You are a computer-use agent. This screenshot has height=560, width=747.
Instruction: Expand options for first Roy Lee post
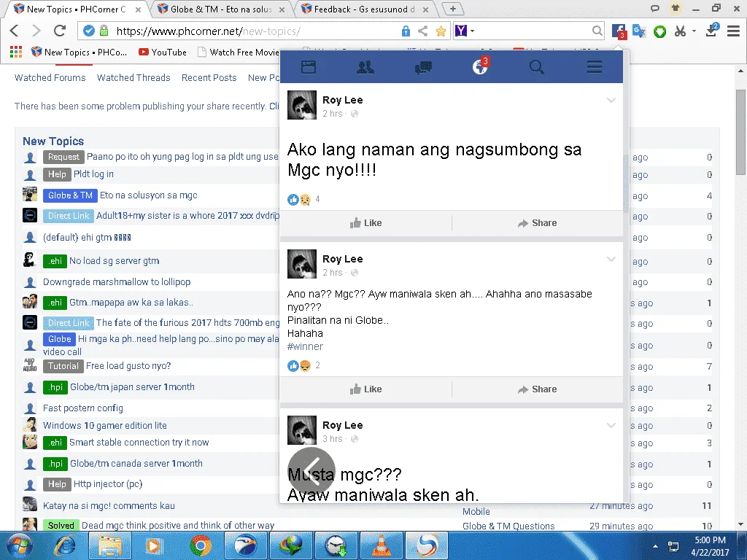tap(611, 100)
